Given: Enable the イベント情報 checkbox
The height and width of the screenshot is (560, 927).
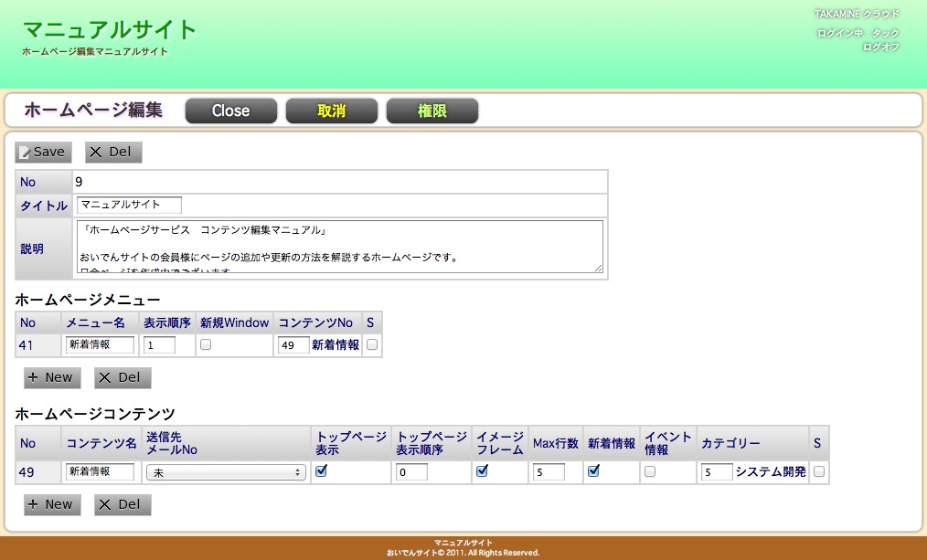Looking at the screenshot, I should click(x=650, y=471).
